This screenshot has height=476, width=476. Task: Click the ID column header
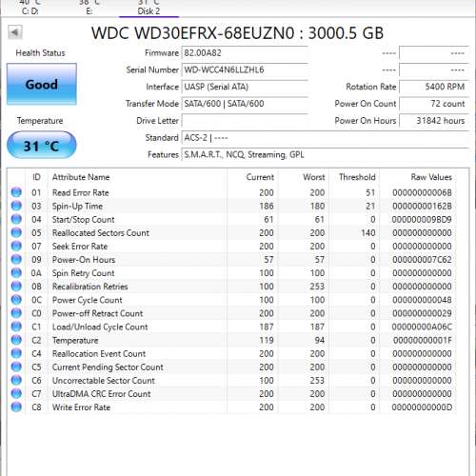coord(36,177)
